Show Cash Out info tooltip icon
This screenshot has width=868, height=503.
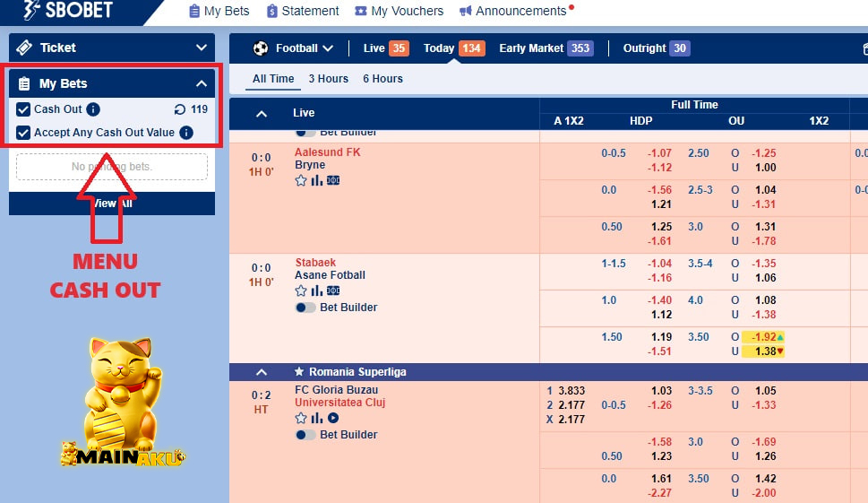click(x=93, y=109)
